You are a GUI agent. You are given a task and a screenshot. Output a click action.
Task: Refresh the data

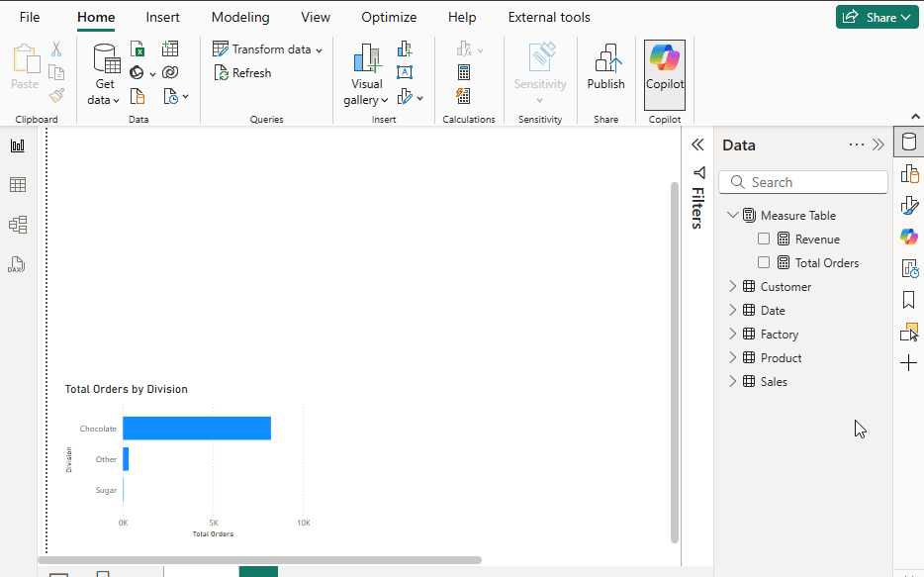(x=242, y=73)
